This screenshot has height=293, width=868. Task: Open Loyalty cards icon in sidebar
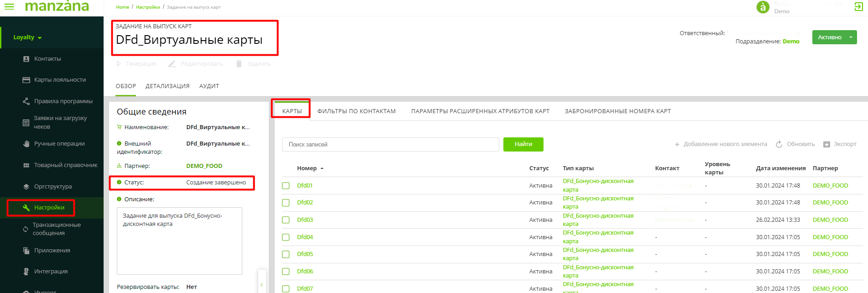coord(26,80)
